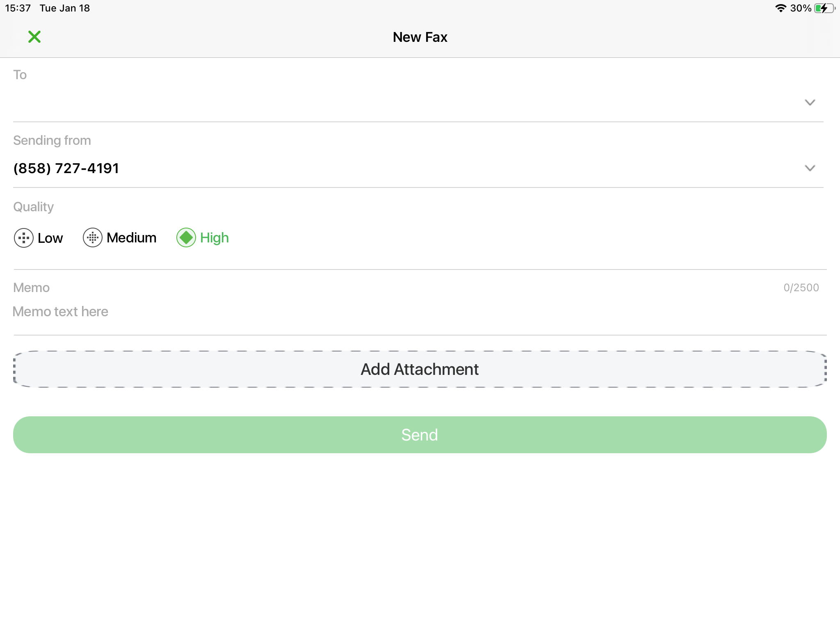Click the Medium quality dotted icon
The width and height of the screenshot is (840, 630).
coord(93,238)
